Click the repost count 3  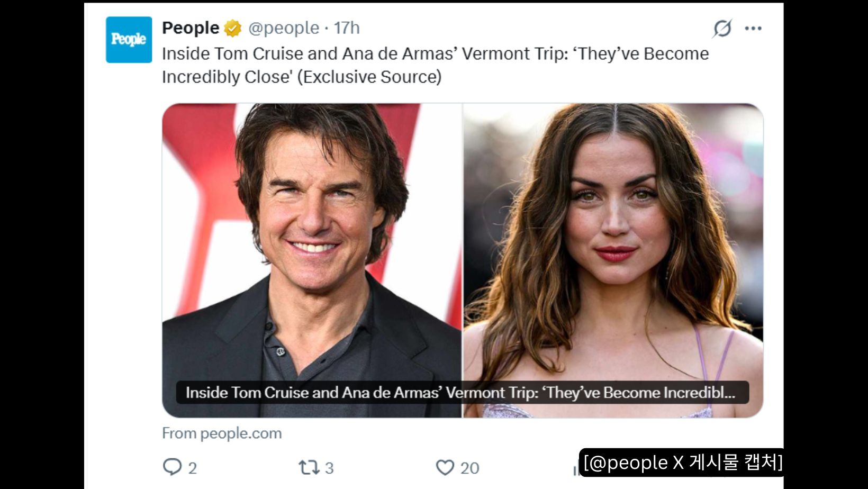[329, 468]
